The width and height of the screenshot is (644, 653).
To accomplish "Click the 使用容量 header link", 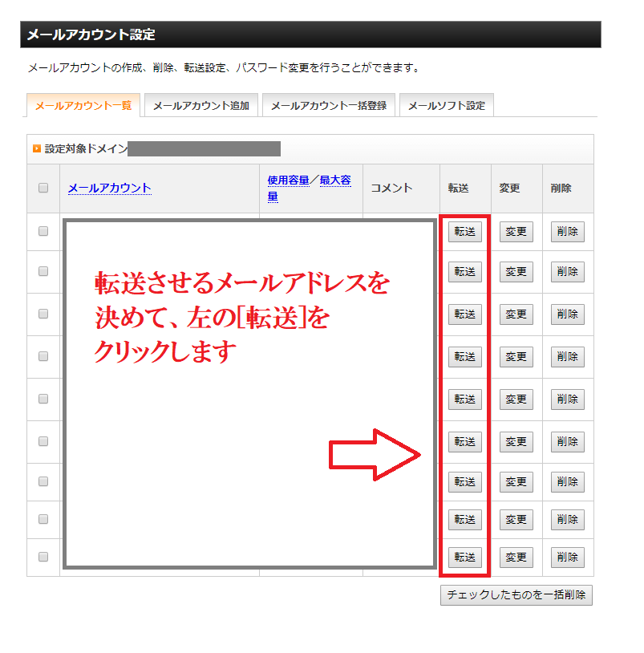I will (288, 180).
